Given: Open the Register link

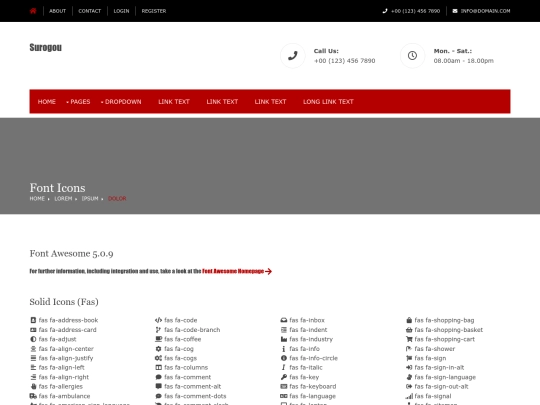Looking at the screenshot, I should 154,11.
